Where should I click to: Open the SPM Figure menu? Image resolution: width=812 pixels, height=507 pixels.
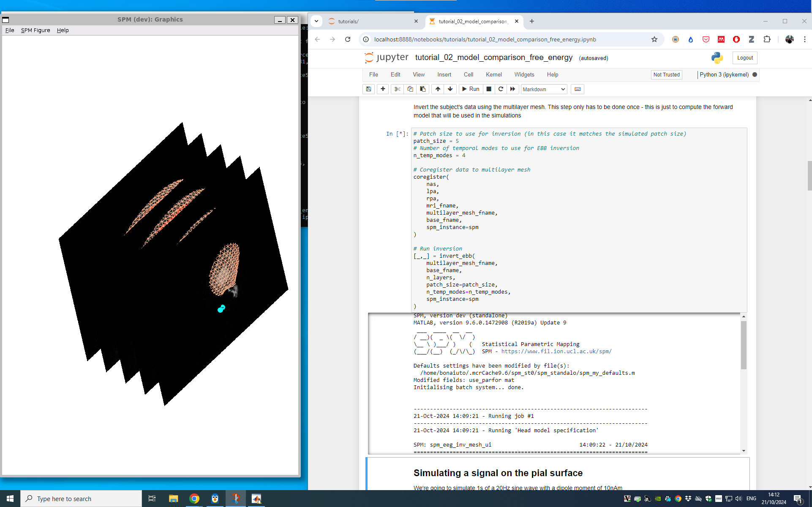point(35,30)
